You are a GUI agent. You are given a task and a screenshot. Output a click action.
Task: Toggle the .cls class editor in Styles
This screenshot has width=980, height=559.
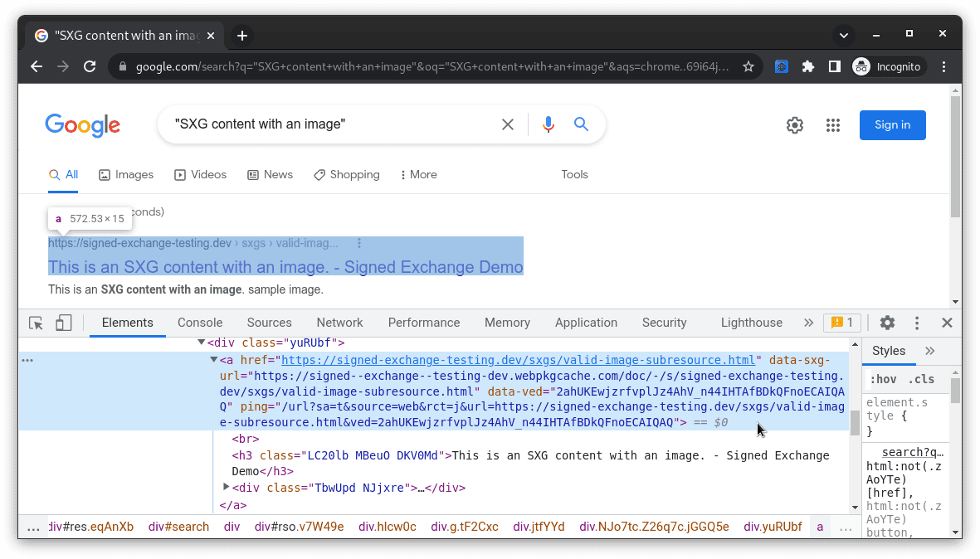(x=919, y=378)
